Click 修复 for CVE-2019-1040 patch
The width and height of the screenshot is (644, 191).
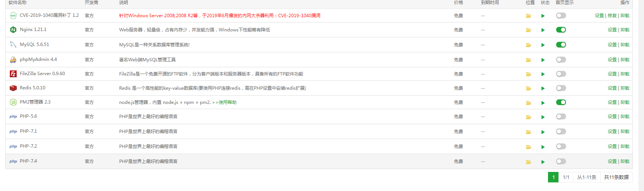612,16
